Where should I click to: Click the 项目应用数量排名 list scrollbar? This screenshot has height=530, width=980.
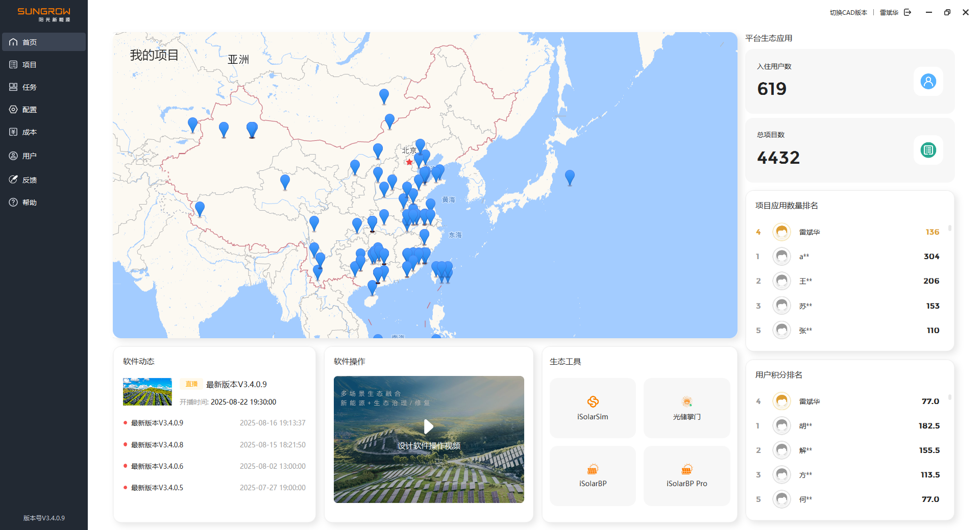pos(949,229)
